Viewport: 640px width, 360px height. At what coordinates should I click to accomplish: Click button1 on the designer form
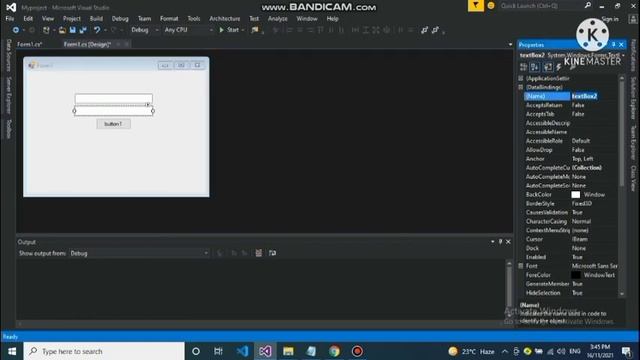point(113,124)
